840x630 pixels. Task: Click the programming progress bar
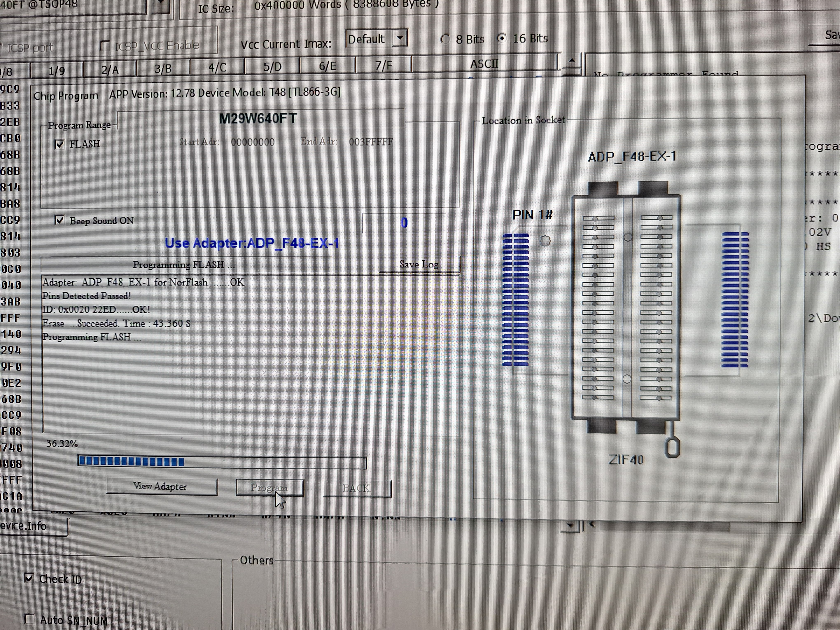point(222,462)
